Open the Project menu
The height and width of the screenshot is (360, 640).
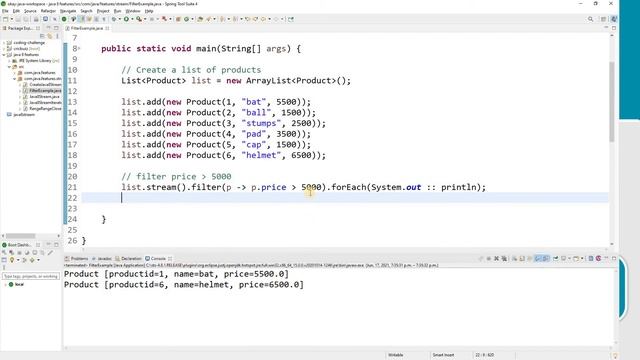tap(103, 11)
